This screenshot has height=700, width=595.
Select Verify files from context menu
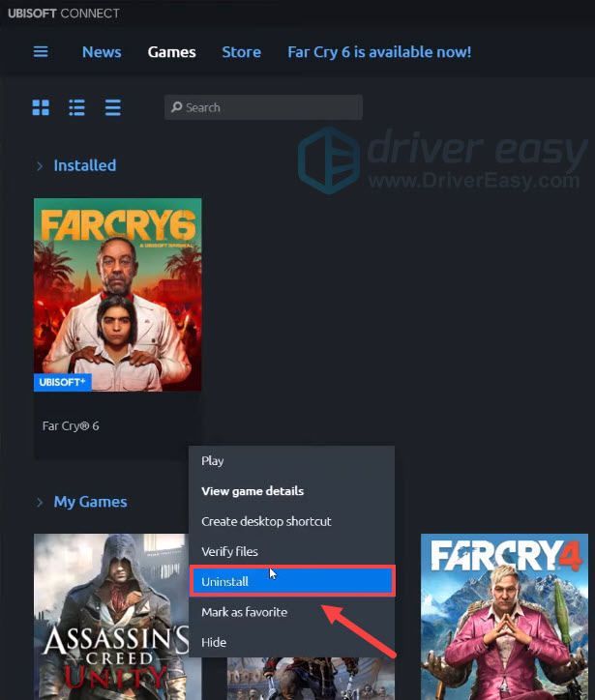point(291,551)
